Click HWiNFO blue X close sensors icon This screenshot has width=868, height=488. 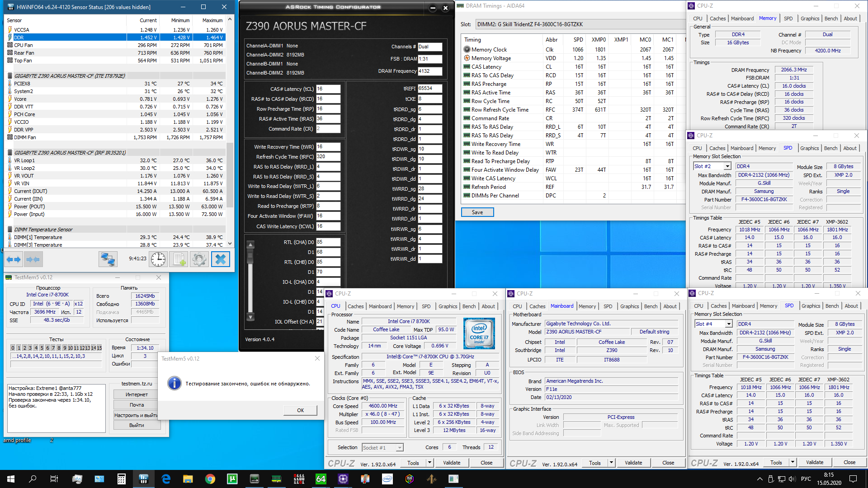tap(221, 259)
